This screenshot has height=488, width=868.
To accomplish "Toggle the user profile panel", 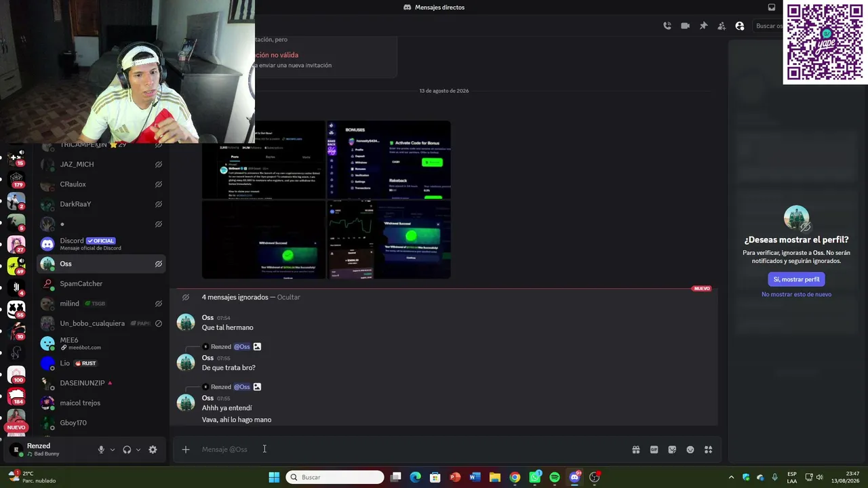I will pos(740,26).
